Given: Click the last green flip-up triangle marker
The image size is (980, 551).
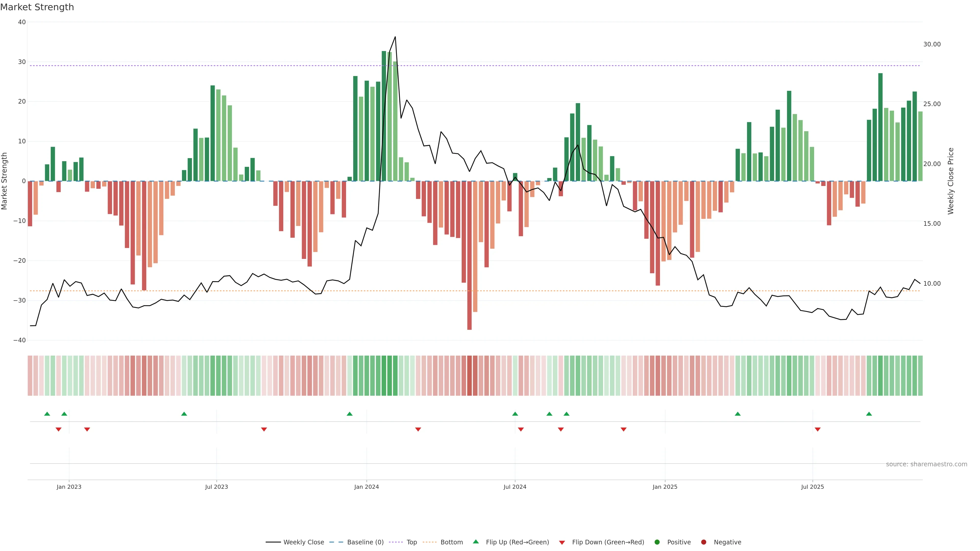Looking at the screenshot, I should tap(869, 414).
